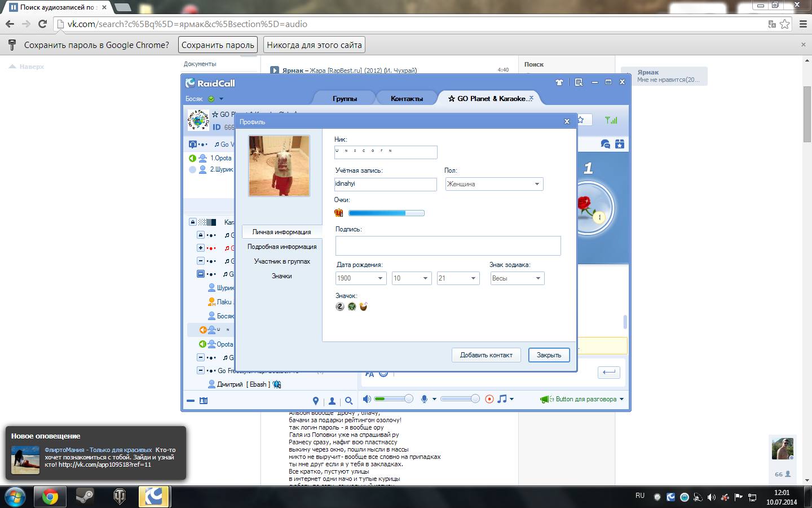Select Подробная информация in profile sidebar
This screenshot has height=508, width=812.
point(282,247)
